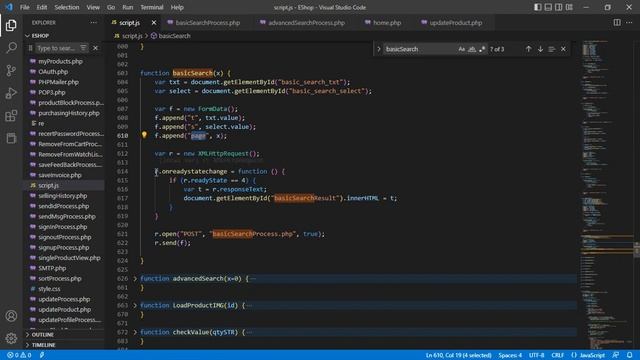Open the Extensions view
Image resolution: width=640 pixels, height=360 pixels.
click(11, 116)
